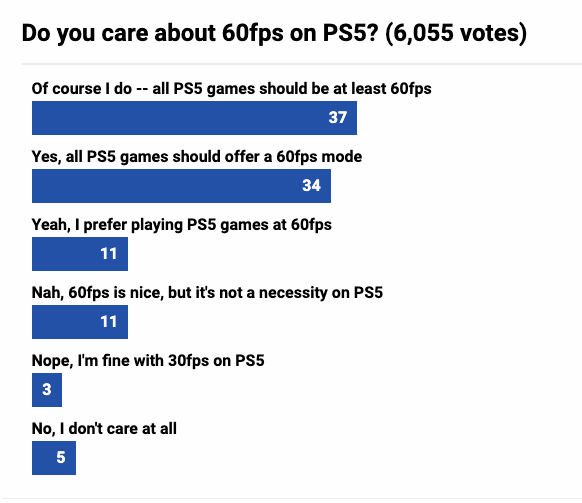The width and height of the screenshot is (582, 503).
Task: Select the 37 percent result bar
Action: (194, 118)
